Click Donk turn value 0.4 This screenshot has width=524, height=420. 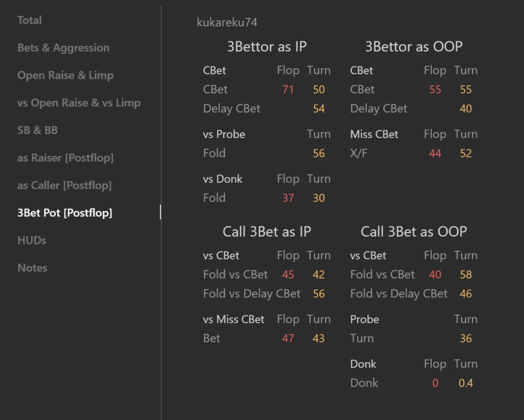tap(466, 383)
